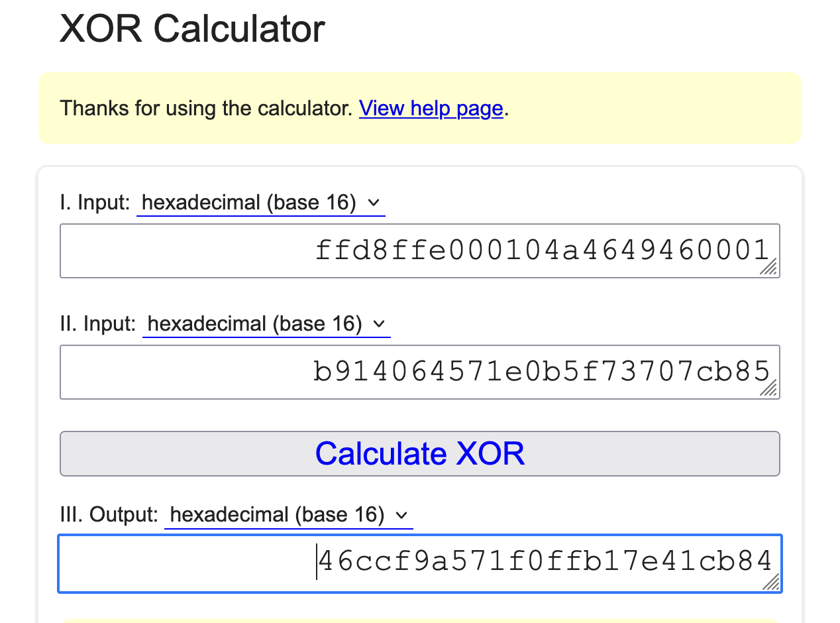Click inside the output field showing 46ccf9a5

point(419,563)
